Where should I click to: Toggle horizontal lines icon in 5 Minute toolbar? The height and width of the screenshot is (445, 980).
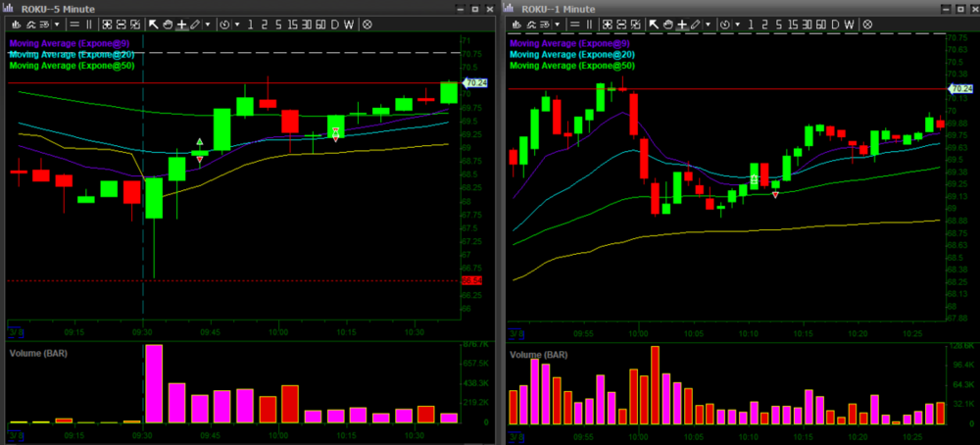coord(74,23)
